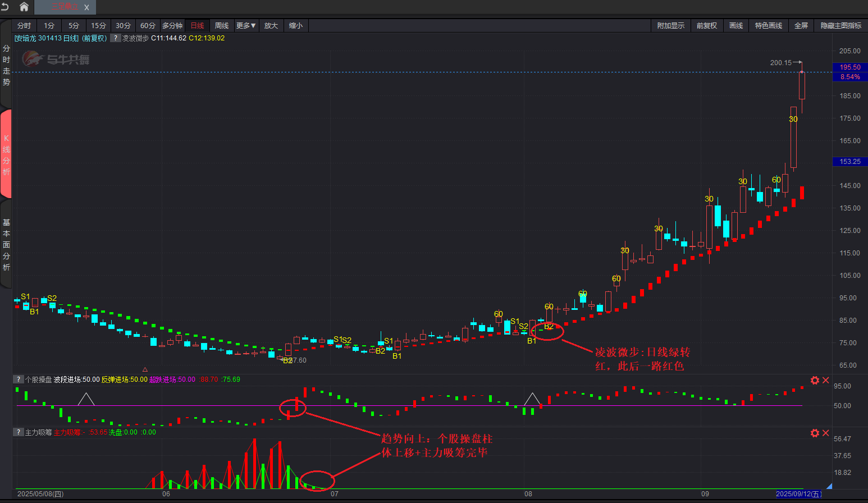Click the 195.50 current price label
The width and height of the screenshot is (868, 503).
(x=850, y=67)
